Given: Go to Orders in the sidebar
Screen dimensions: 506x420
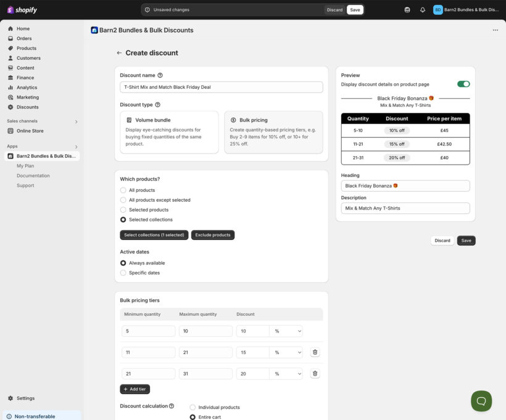Looking at the screenshot, I should pyautogui.click(x=24, y=38).
